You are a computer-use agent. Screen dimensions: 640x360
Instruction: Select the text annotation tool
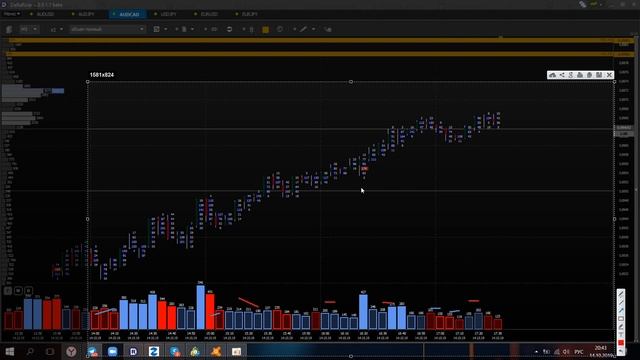coord(621,334)
